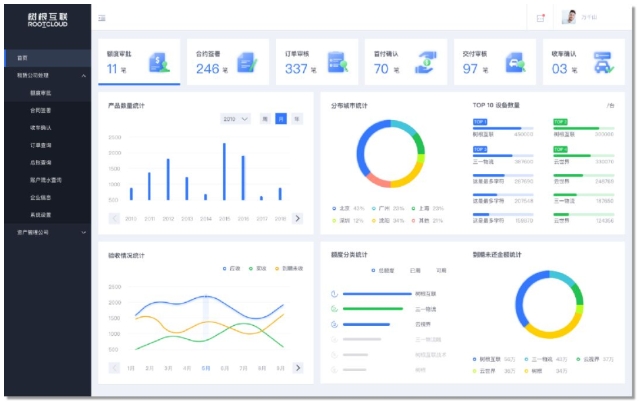Click the 额度审批 card document icon
The height and width of the screenshot is (402, 640).
point(158,64)
